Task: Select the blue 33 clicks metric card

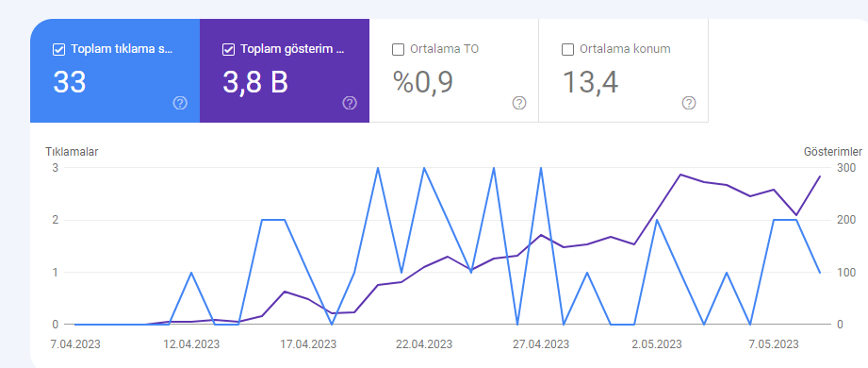Action: [x=115, y=71]
